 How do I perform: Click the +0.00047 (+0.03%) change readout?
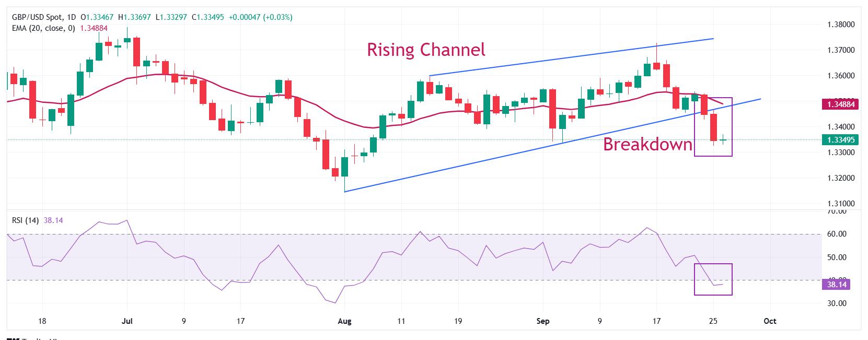pos(260,17)
